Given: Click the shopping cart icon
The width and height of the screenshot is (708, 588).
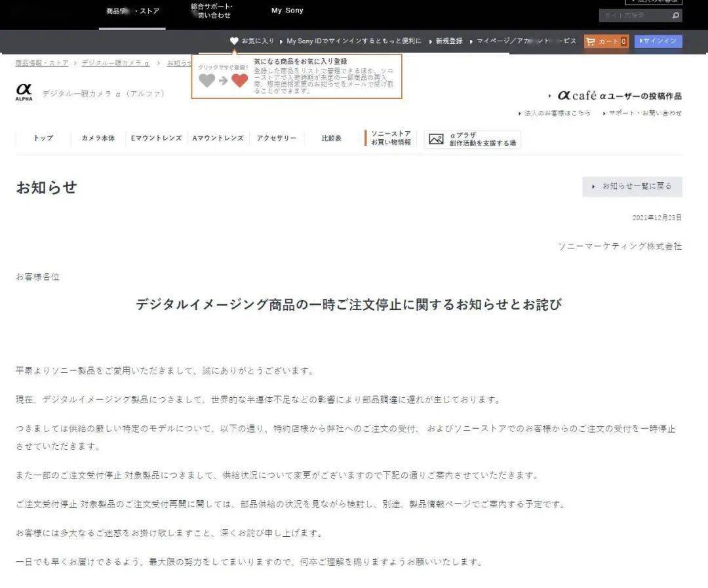Looking at the screenshot, I should click(590, 41).
